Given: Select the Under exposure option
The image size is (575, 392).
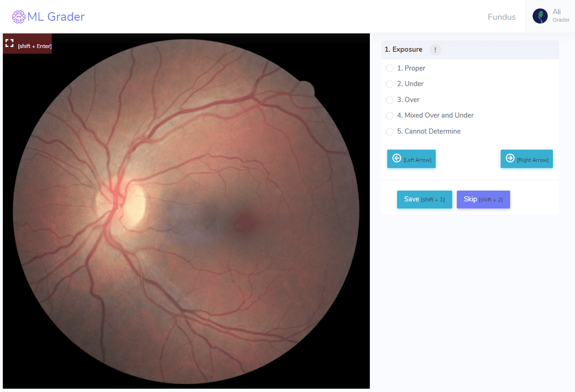Looking at the screenshot, I should tap(390, 84).
